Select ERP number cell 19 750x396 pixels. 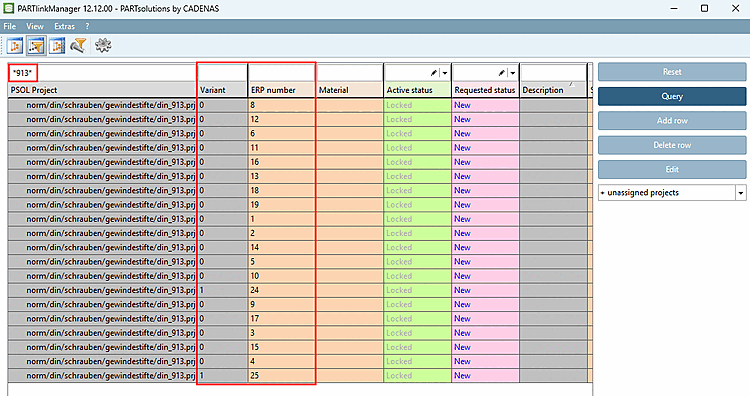tap(282, 205)
